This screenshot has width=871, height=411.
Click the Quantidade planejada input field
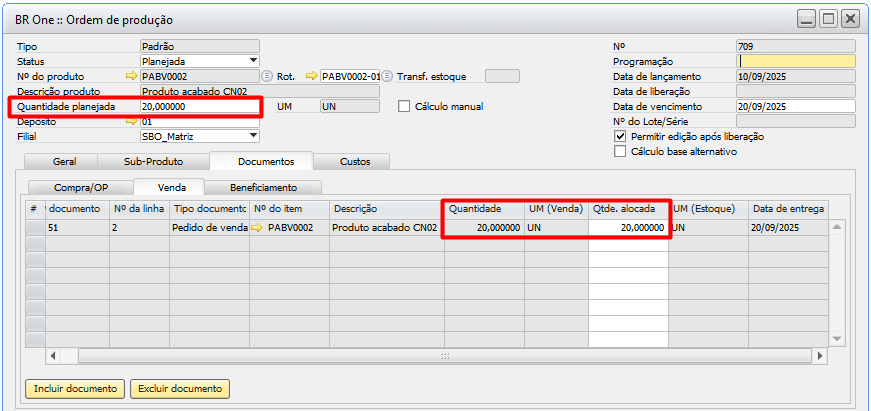(200, 106)
